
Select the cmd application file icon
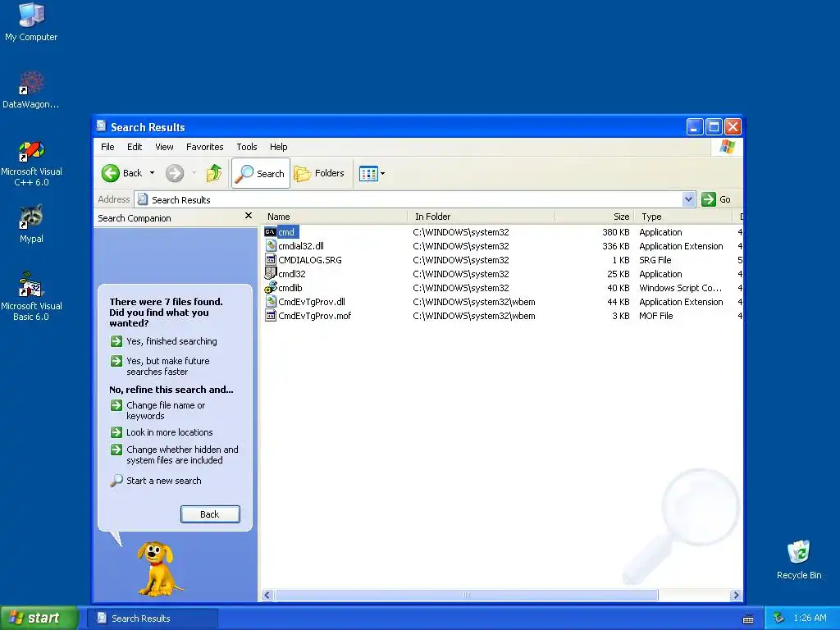270,231
